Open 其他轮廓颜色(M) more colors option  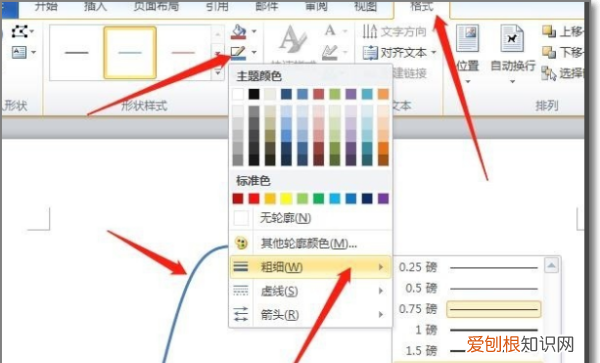[311, 243]
